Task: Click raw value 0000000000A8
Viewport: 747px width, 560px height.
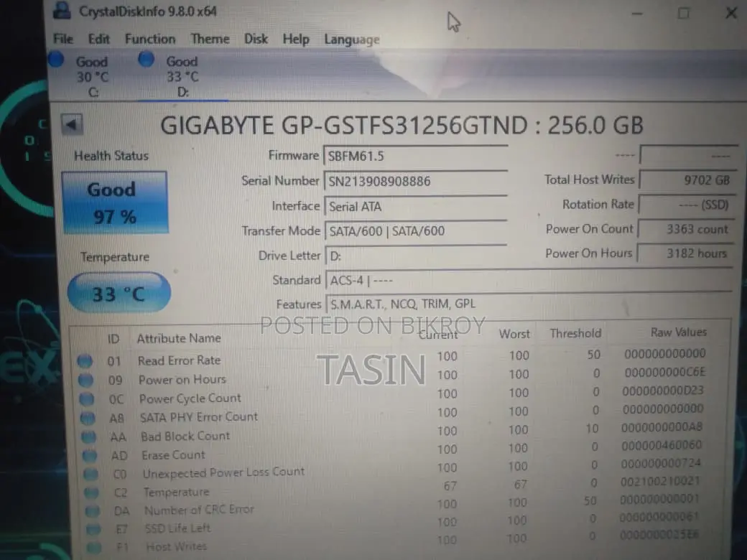Action: pyautogui.click(x=662, y=427)
